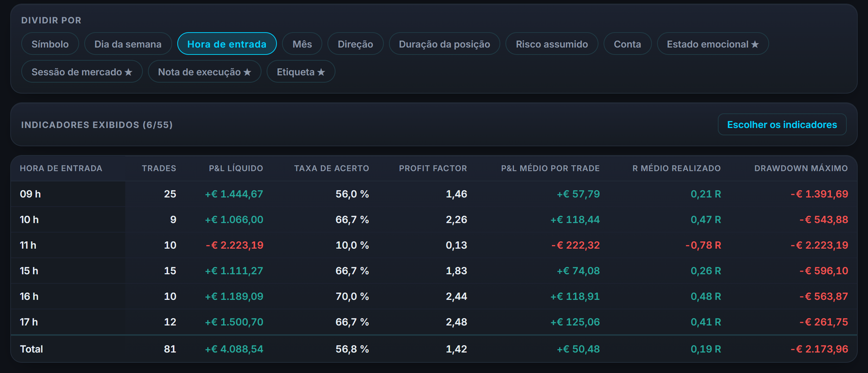
Task: Split results by Dia da semana
Action: click(x=128, y=44)
